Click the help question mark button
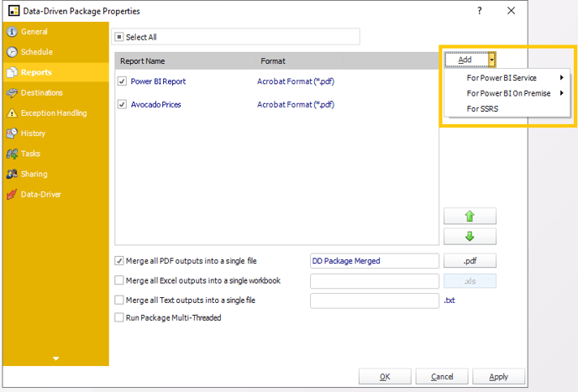Viewport: 578px width, 392px height. pos(479,11)
